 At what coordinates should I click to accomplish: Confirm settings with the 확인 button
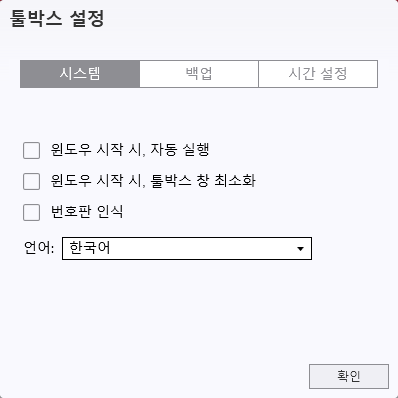point(349,376)
